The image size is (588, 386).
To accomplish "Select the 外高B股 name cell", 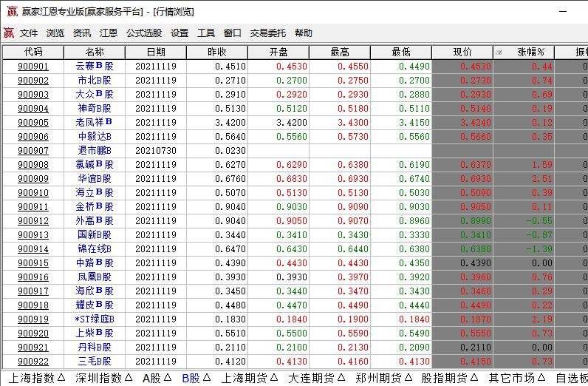I will [95, 221].
